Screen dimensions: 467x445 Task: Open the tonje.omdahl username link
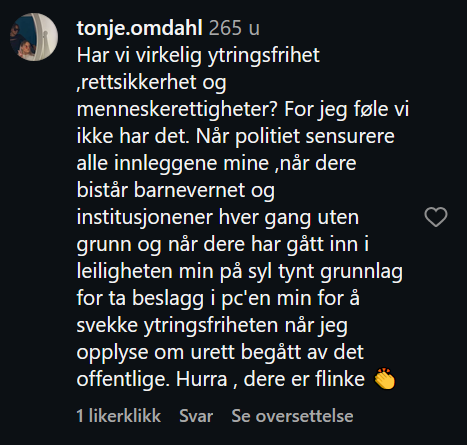(140, 28)
